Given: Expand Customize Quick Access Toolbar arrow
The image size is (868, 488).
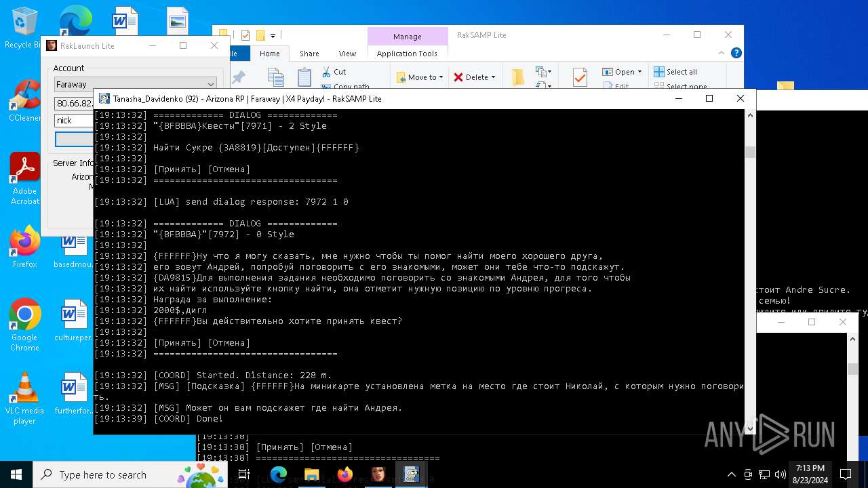Looking at the screenshot, I should (x=273, y=35).
